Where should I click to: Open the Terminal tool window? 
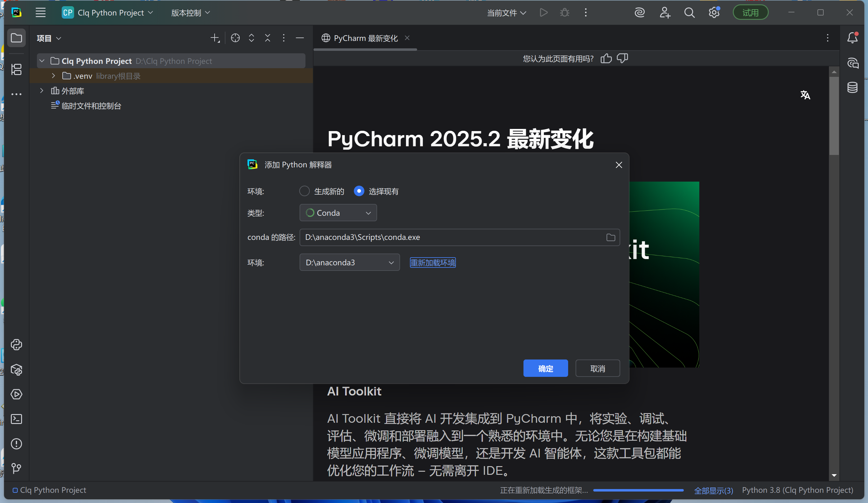pyautogui.click(x=16, y=419)
